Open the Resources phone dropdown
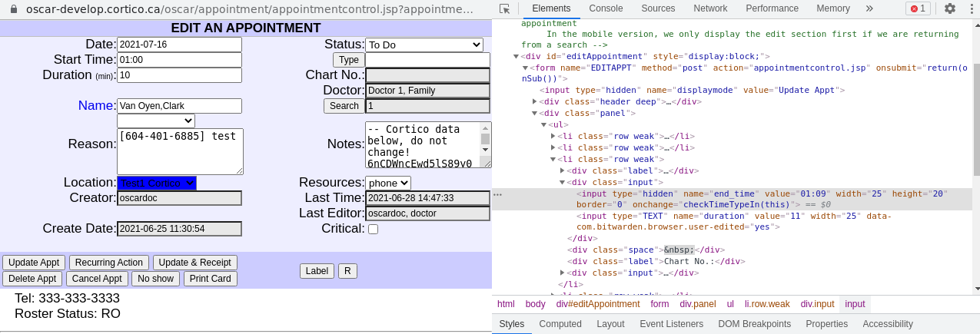Viewport: 980px width, 334px height. [x=388, y=183]
